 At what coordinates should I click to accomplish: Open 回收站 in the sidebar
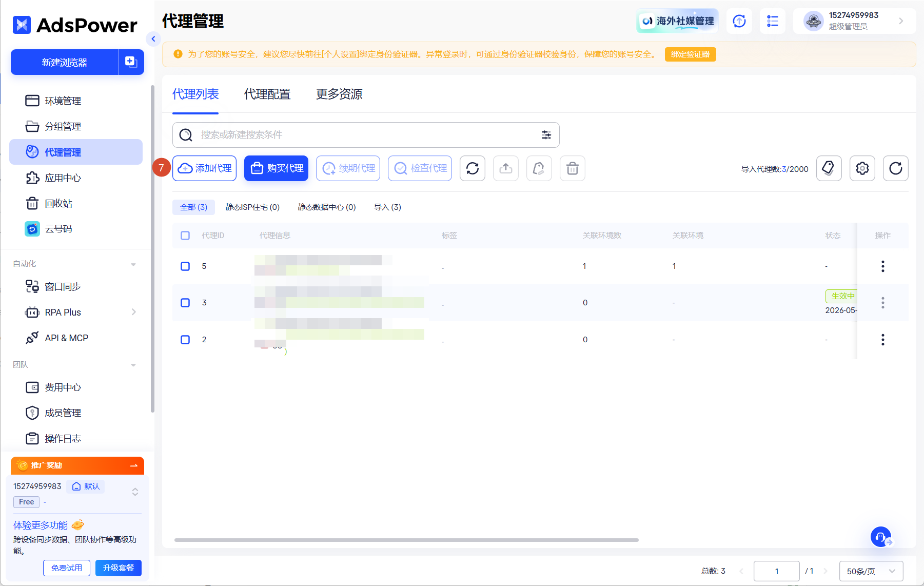tap(76, 203)
